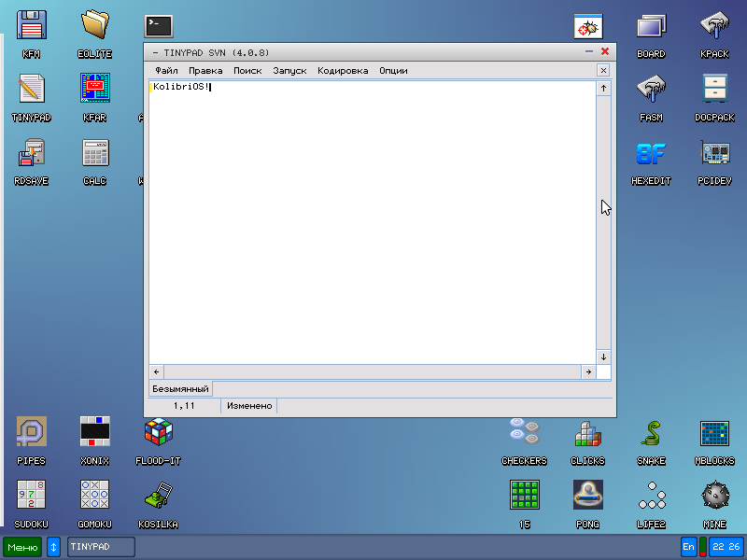This screenshot has height=560, width=747.
Task: Expand the Опции menu
Action: [393, 70]
